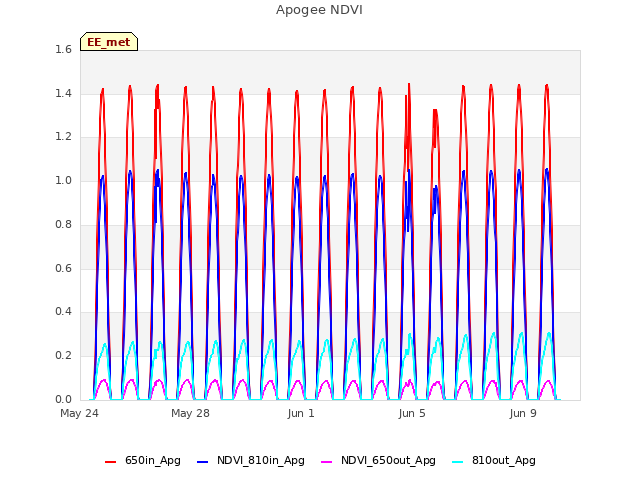640x480 pixels.
Task: Click the Apogee NDVI chart title
Action: [x=319, y=10]
